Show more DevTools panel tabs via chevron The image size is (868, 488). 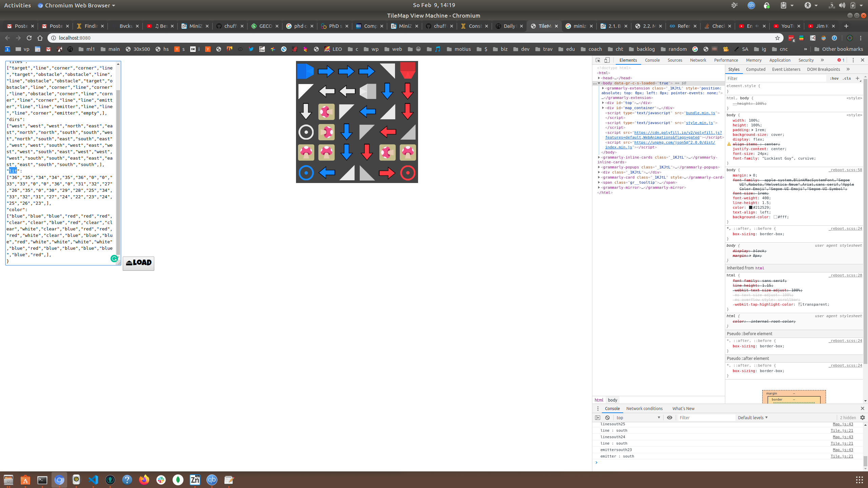coord(822,60)
